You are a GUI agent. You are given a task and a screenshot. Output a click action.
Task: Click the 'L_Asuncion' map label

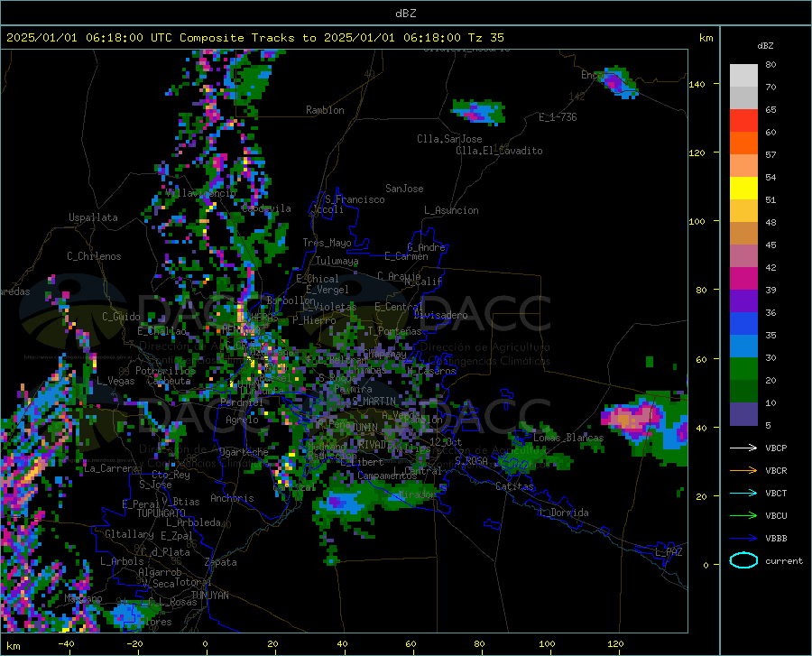pyautogui.click(x=451, y=210)
